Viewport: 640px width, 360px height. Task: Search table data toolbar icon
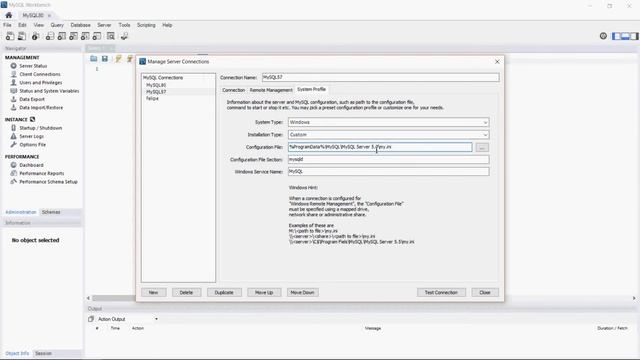[x=111, y=36]
